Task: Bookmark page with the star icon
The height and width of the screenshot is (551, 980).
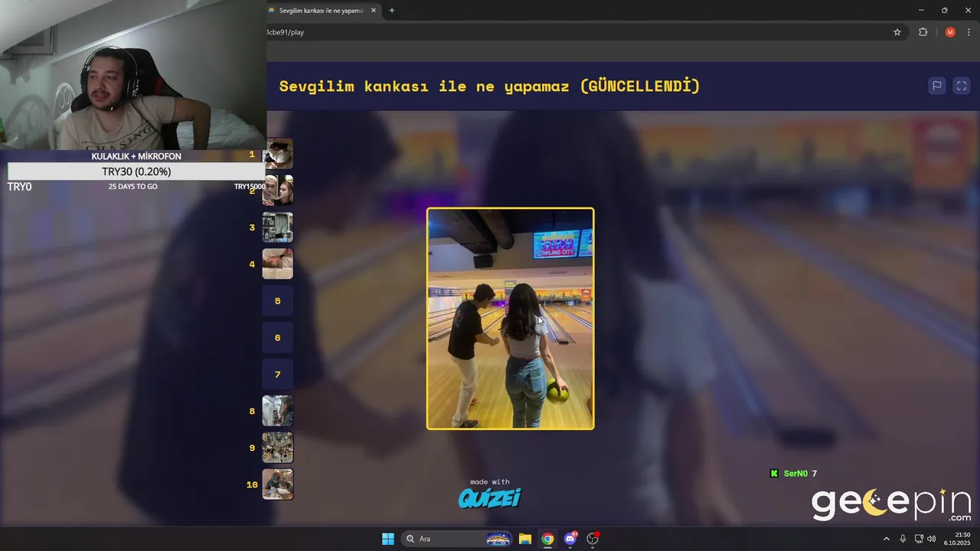Action: 897,32
